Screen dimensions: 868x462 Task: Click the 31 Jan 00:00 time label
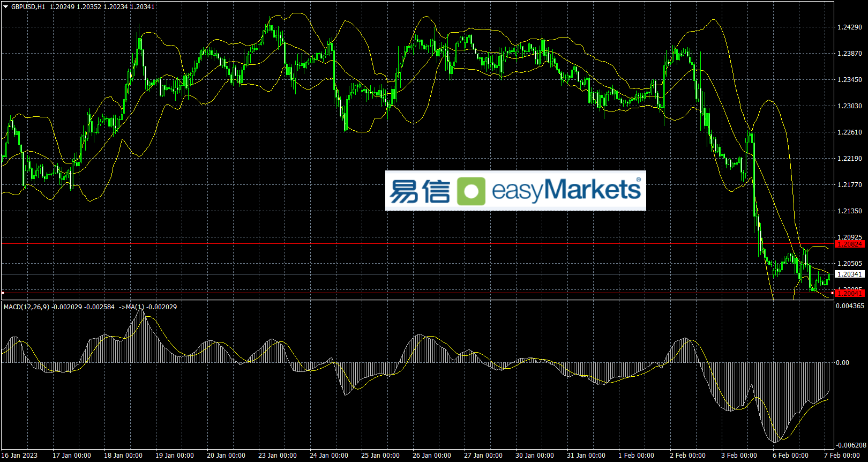586,456
